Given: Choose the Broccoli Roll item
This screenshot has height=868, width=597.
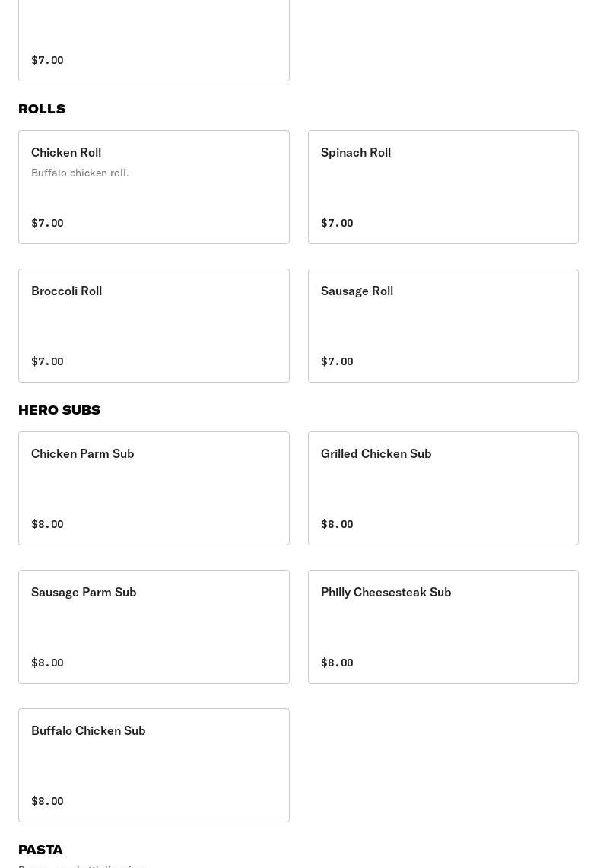Looking at the screenshot, I should pos(154,326).
